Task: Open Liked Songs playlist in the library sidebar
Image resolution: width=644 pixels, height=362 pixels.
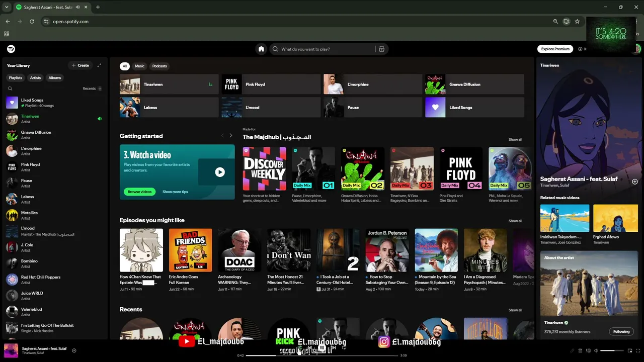Action: point(54,103)
